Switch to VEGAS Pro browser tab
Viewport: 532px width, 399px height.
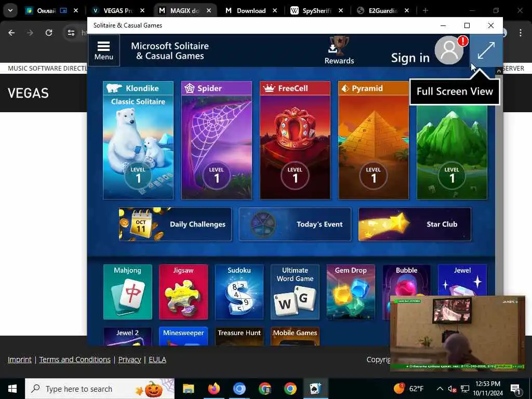(118, 10)
